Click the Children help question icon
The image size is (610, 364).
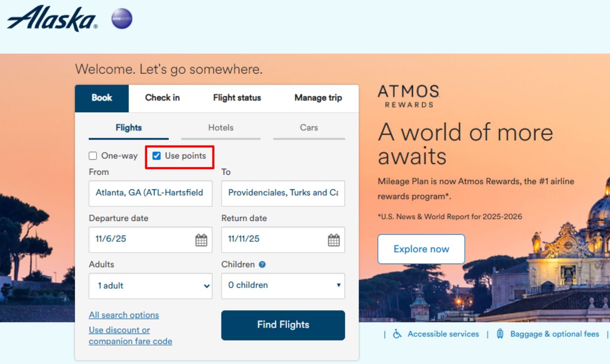point(262,264)
